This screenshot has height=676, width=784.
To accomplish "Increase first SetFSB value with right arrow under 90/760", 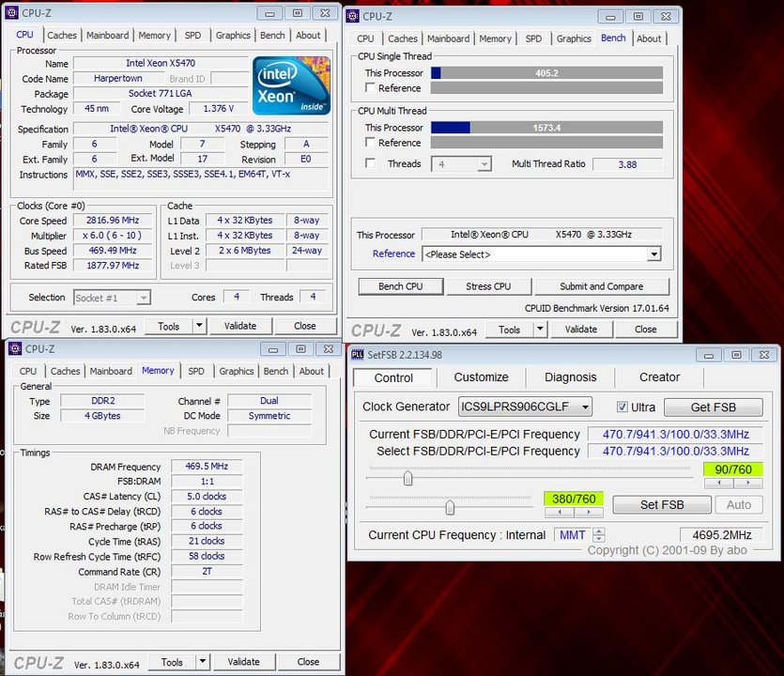I will (x=748, y=483).
